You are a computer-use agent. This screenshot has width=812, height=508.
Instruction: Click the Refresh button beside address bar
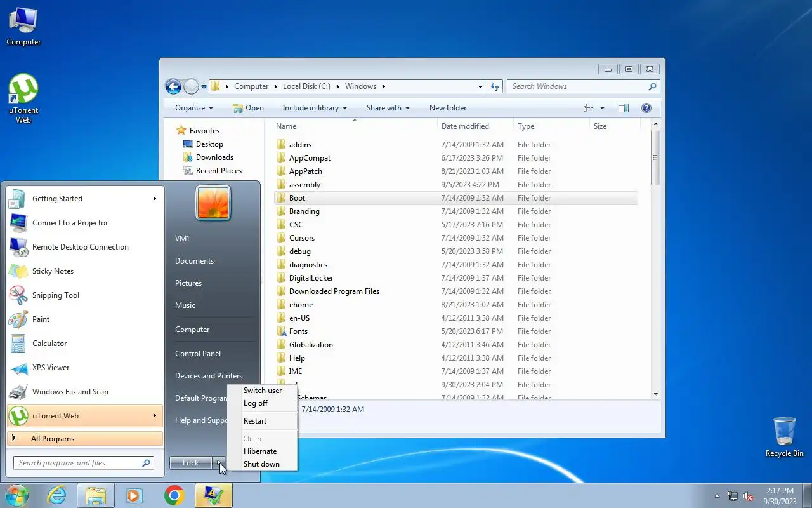(495, 86)
